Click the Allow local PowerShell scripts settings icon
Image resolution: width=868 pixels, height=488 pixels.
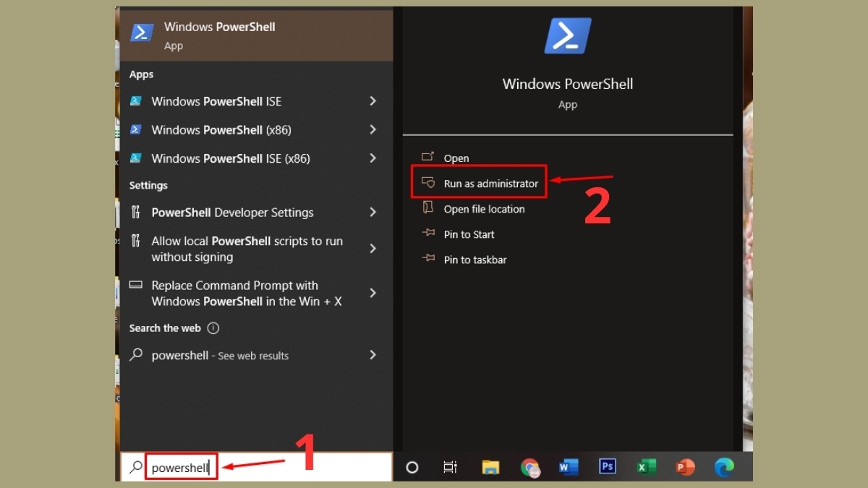135,241
